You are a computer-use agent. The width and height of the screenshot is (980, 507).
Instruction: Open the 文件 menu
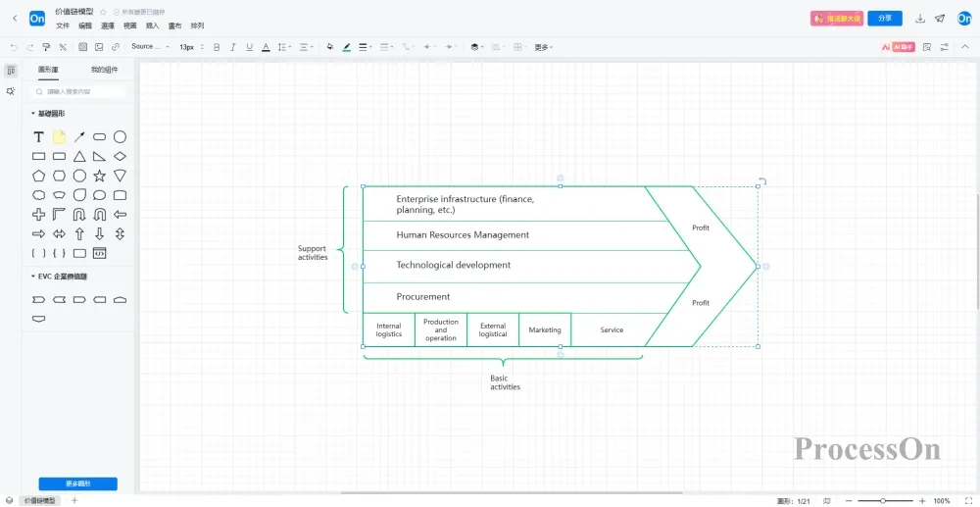coord(63,25)
